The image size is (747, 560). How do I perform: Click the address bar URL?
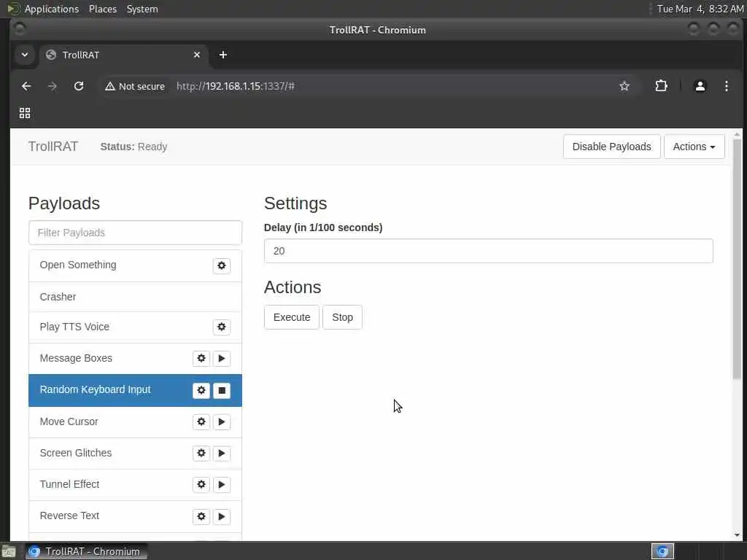(236, 86)
